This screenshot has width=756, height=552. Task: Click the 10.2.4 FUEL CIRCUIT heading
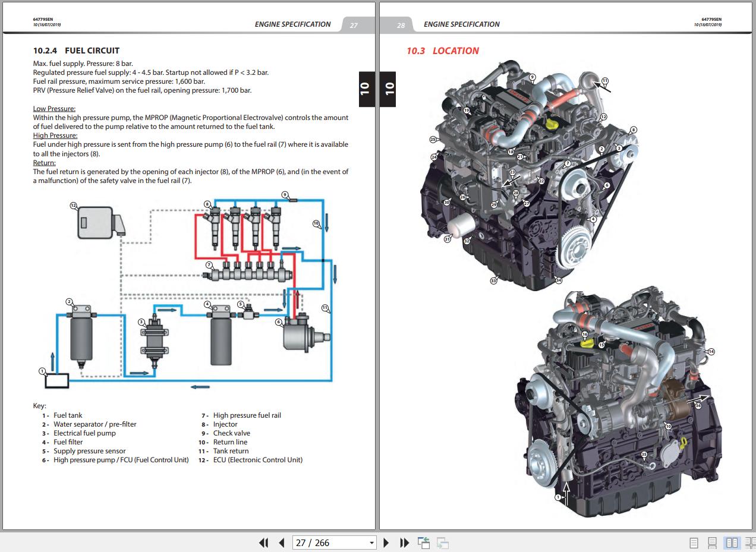[x=76, y=51]
